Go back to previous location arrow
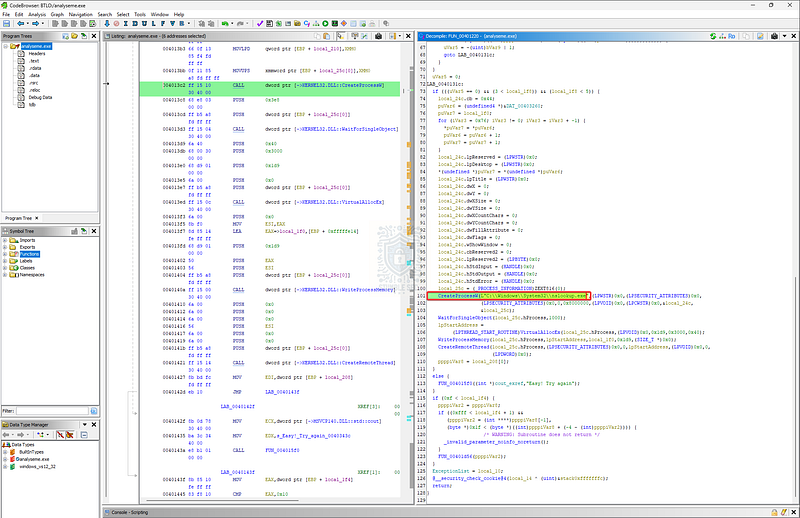 click(x=20, y=23)
